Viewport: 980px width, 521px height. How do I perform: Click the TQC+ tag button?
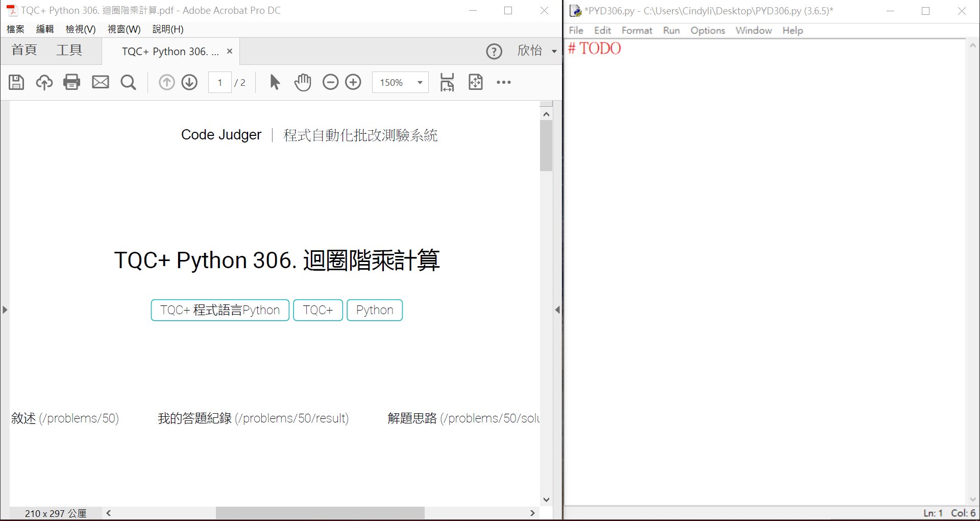318,310
